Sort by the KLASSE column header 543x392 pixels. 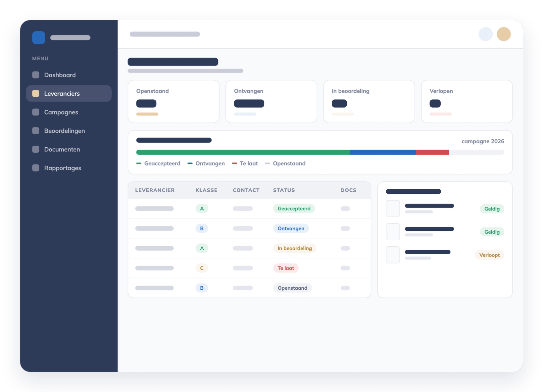pyautogui.click(x=206, y=190)
